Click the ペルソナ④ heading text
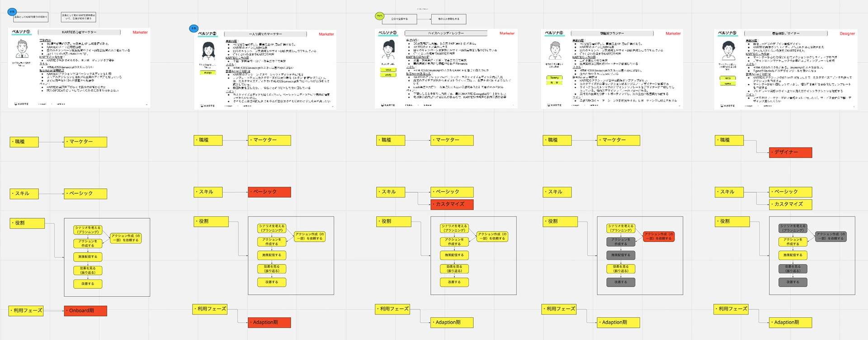 (554, 33)
